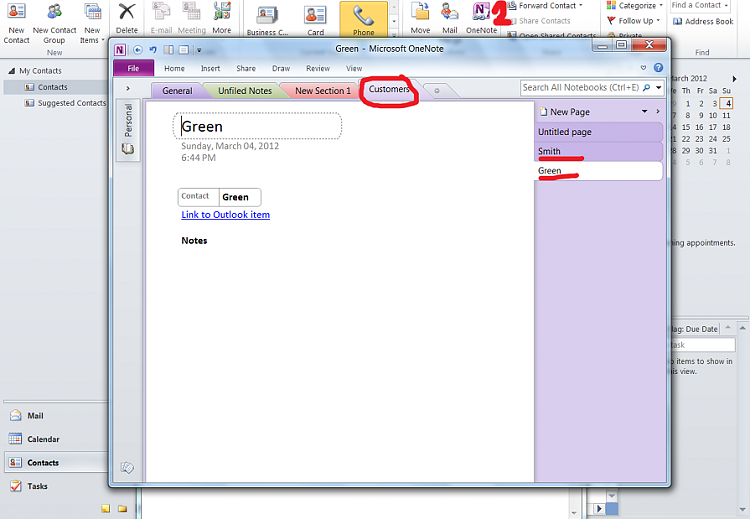
Task: Collapse the page tabs pane chevron
Action: [658, 111]
